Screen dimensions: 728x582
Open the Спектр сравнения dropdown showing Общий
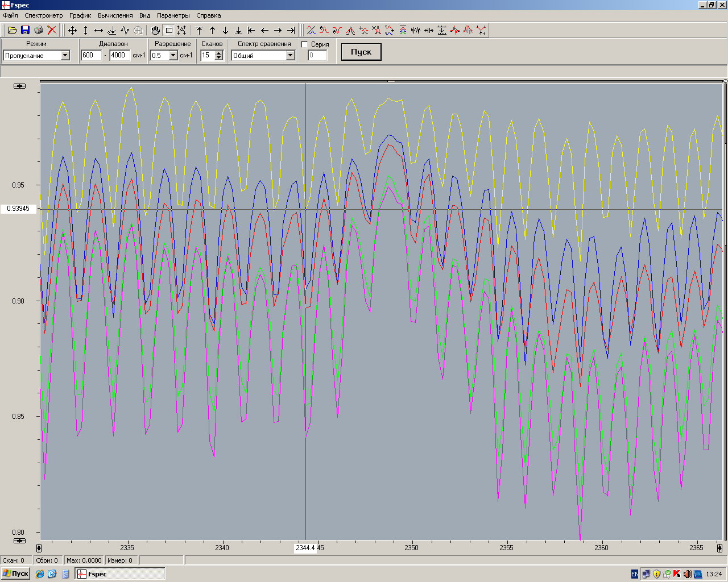291,55
